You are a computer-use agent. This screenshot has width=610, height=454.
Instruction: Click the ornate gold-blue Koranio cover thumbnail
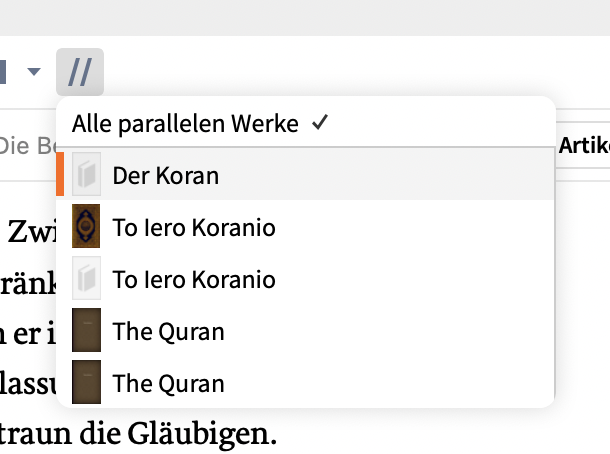point(86,226)
